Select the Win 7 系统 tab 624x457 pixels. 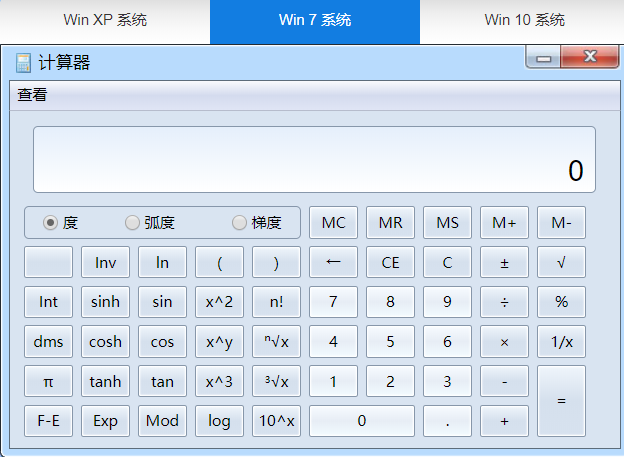pyautogui.click(x=315, y=20)
